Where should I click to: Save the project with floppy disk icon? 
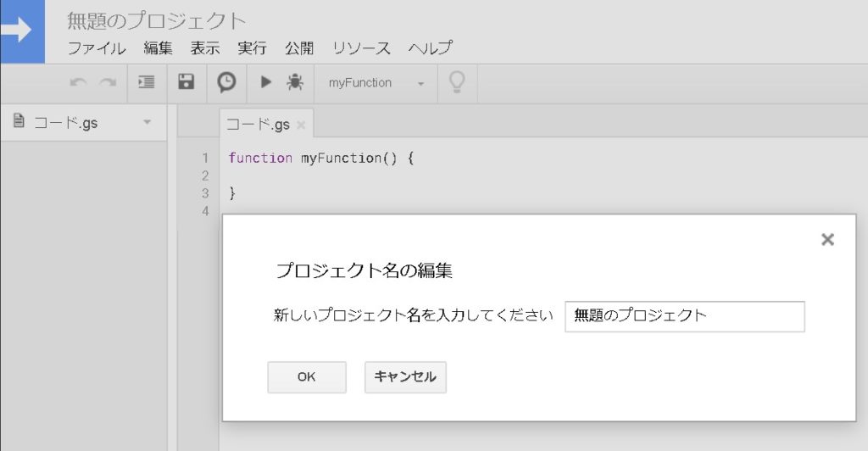(x=186, y=82)
